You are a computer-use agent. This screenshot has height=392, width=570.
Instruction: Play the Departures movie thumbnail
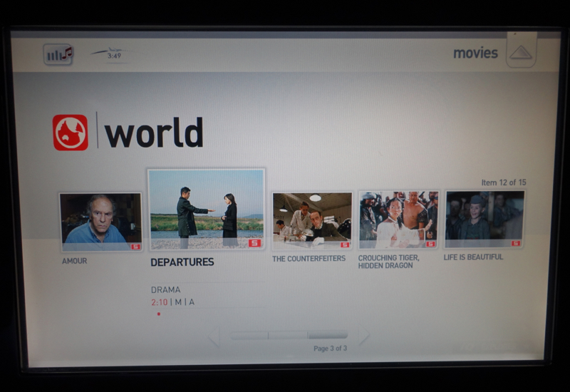pos(206,209)
